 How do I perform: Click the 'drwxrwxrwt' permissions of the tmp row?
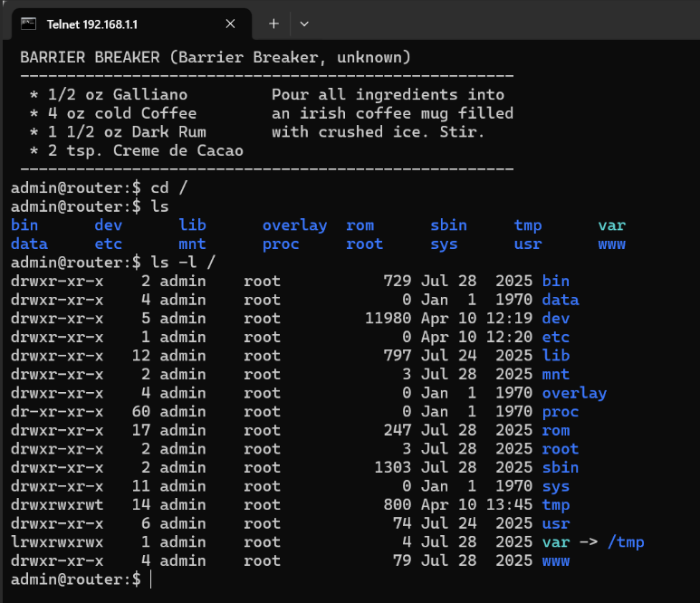(x=56, y=505)
